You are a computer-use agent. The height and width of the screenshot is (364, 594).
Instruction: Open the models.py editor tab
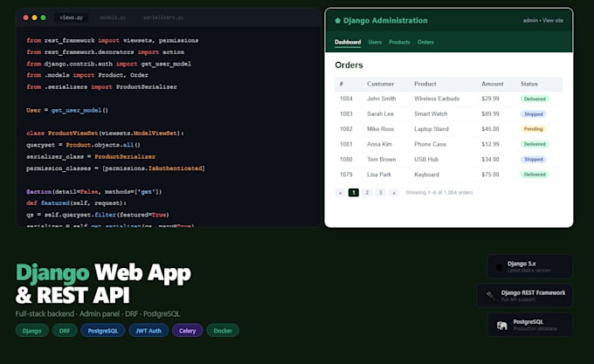113,17
